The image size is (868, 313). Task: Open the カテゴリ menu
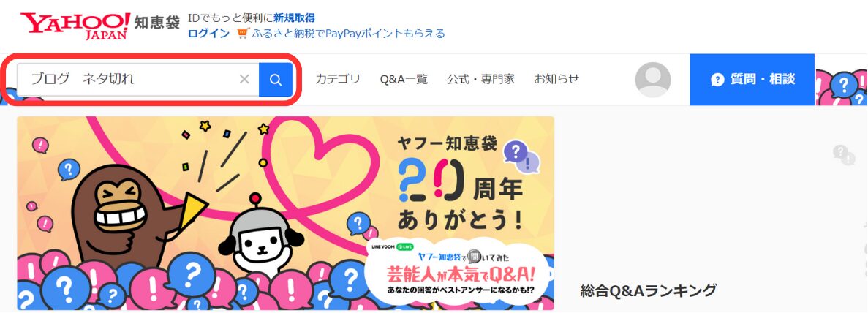pyautogui.click(x=338, y=79)
